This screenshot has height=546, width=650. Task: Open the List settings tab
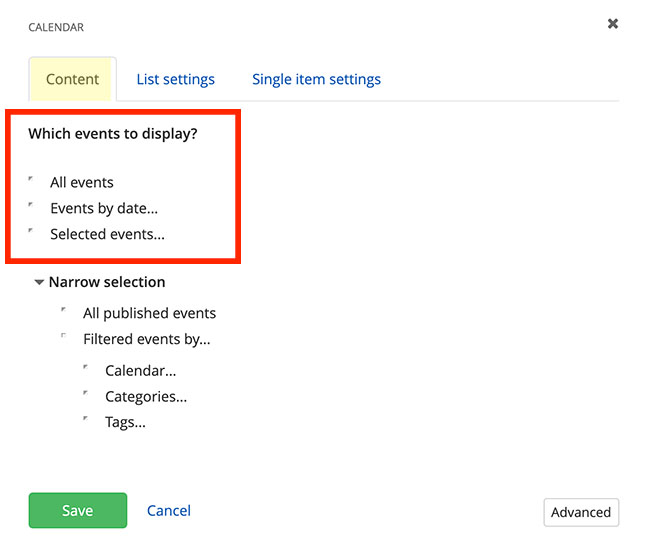(175, 79)
